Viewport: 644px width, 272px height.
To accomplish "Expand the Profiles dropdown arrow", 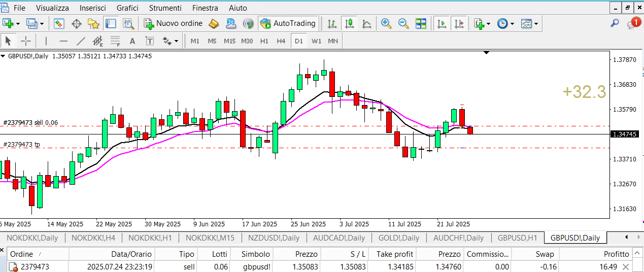I will pos(42,24).
